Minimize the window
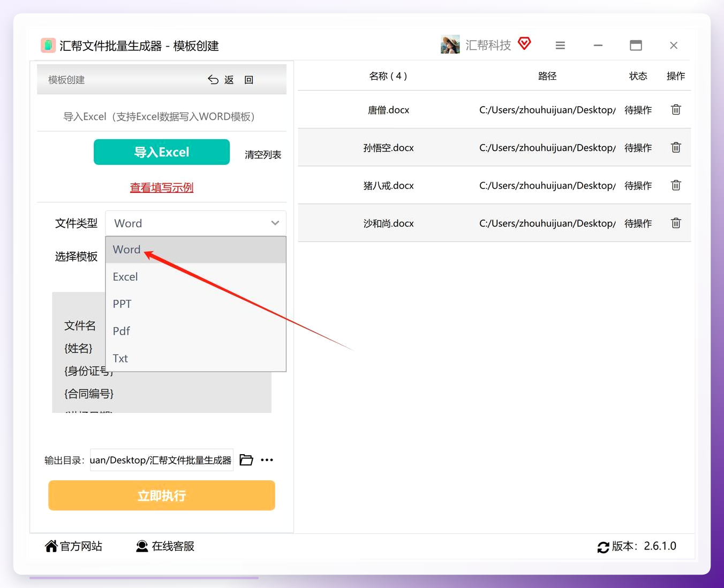 click(598, 46)
